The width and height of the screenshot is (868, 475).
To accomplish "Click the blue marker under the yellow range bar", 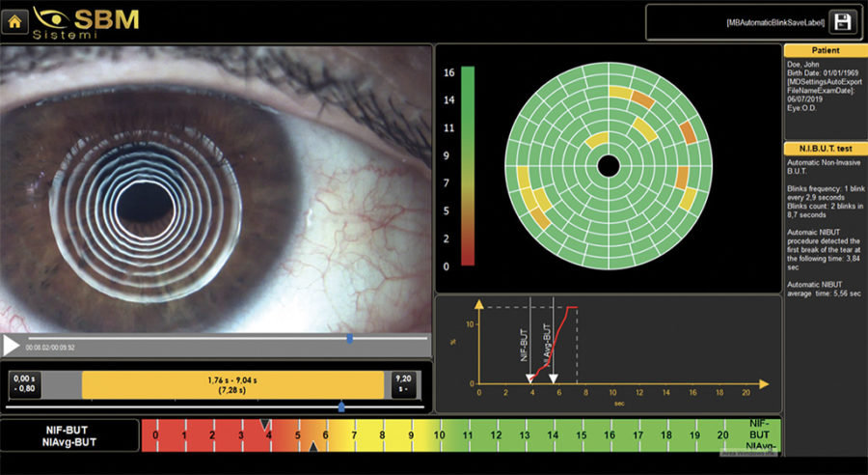I will 341,407.
